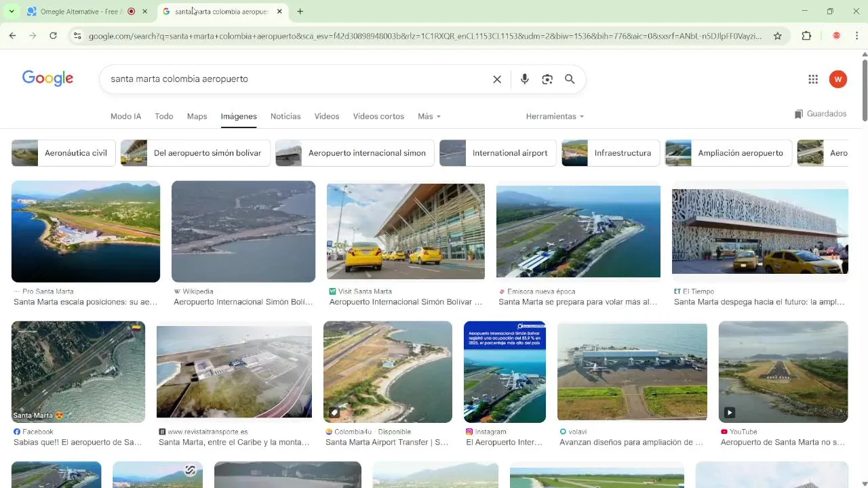868x488 pixels.
Task: Filter by Del aeropuerto simón bolivar chip
Action: click(x=195, y=153)
